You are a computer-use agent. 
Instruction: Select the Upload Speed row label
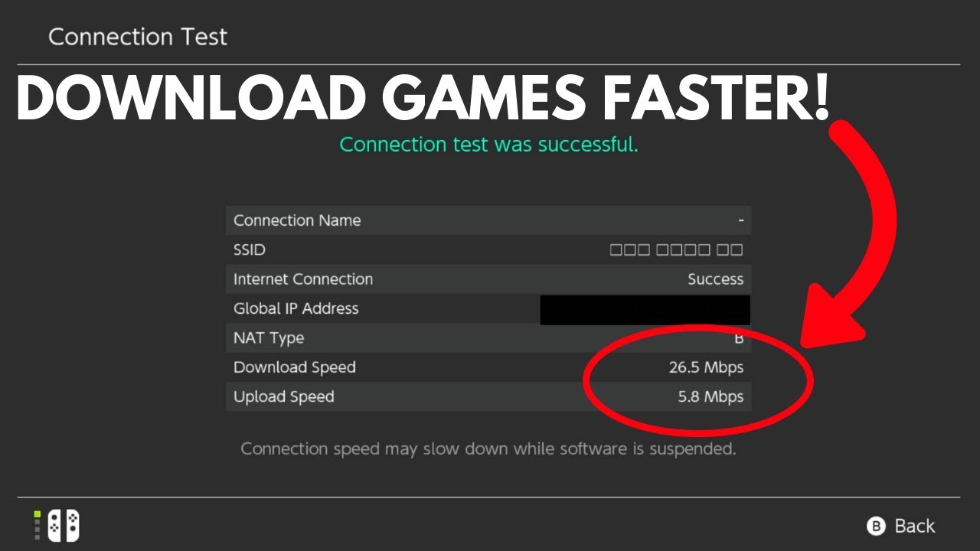(284, 396)
